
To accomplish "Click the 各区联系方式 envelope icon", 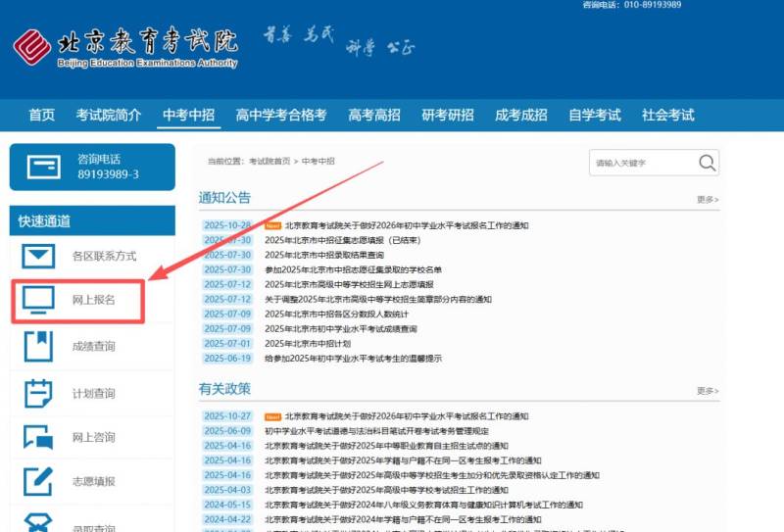I will point(38,257).
